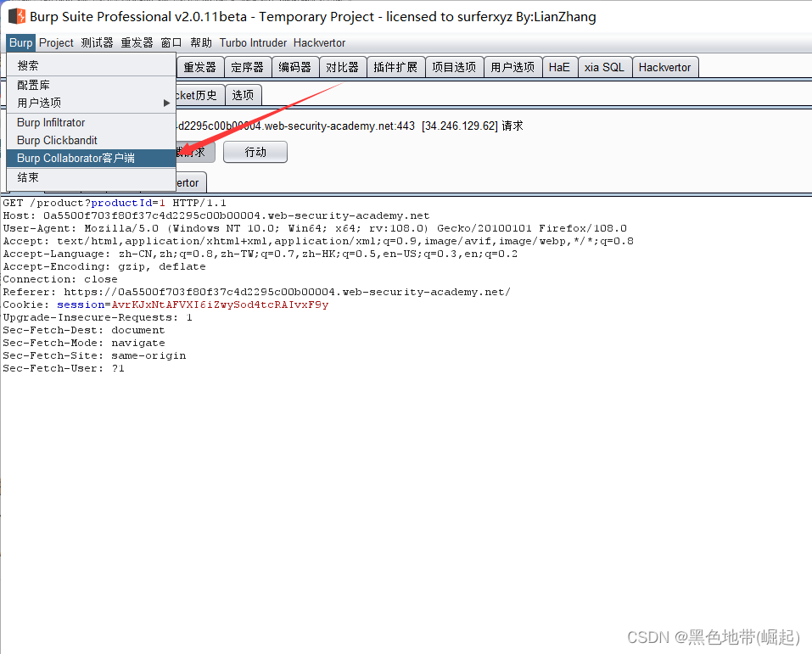The image size is (812, 654).
Task: Launch Burp Infiltrator from the menu
Action: [x=51, y=122]
